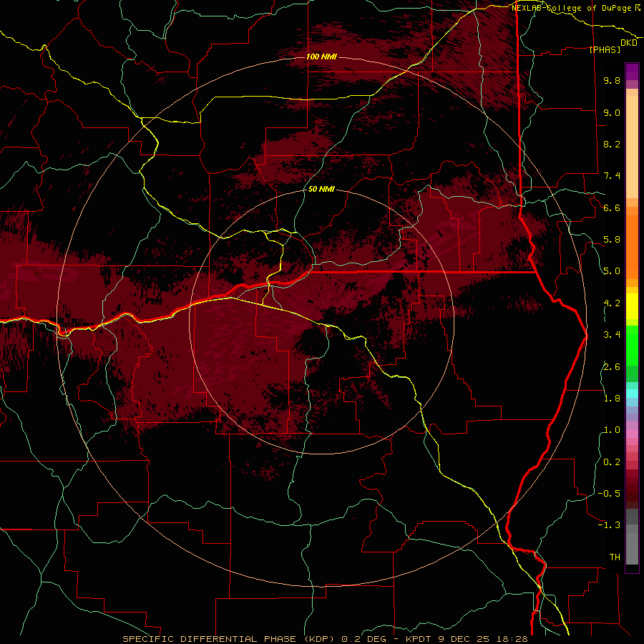Screen dimensions: 644x644
Task: Click the 5.8 scale label
Action: click(x=612, y=240)
